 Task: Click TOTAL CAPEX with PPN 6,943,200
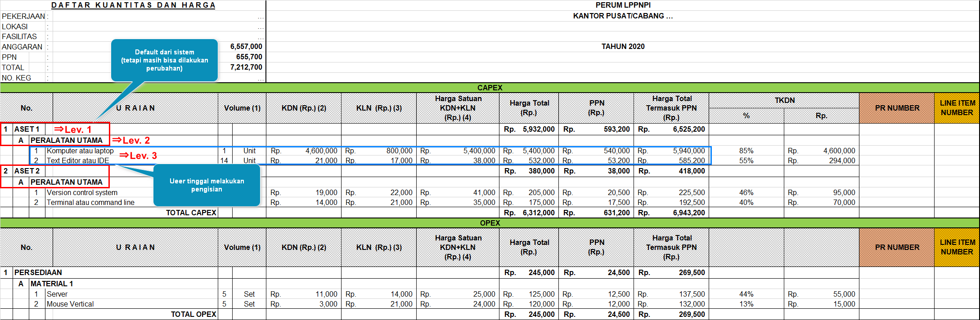689,213
